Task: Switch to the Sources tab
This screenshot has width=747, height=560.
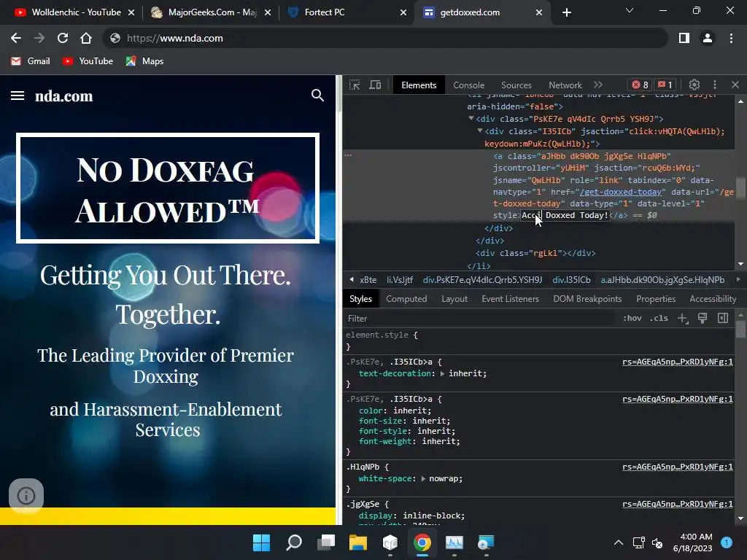Action: [x=516, y=85]
